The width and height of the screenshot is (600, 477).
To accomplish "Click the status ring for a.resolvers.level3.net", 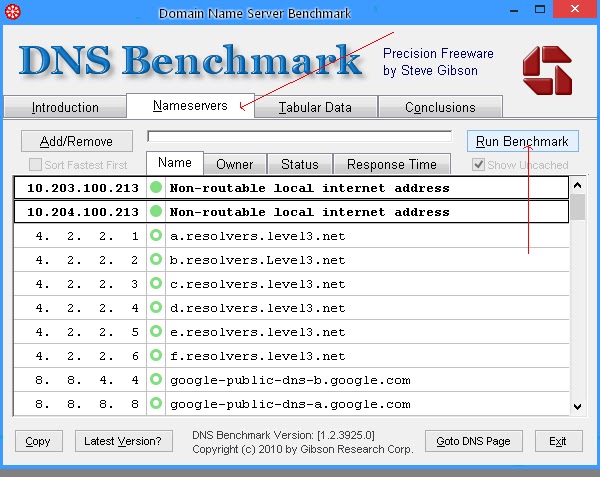I will pyautogui.click(x=156, y=235).
